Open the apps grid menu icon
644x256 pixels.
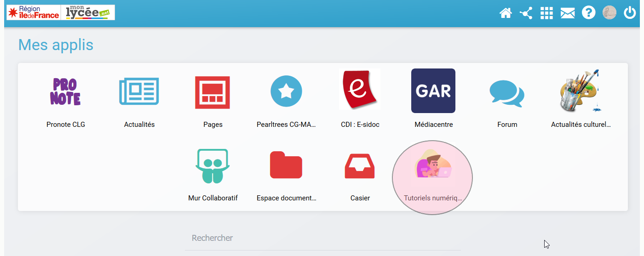[546, 13]
